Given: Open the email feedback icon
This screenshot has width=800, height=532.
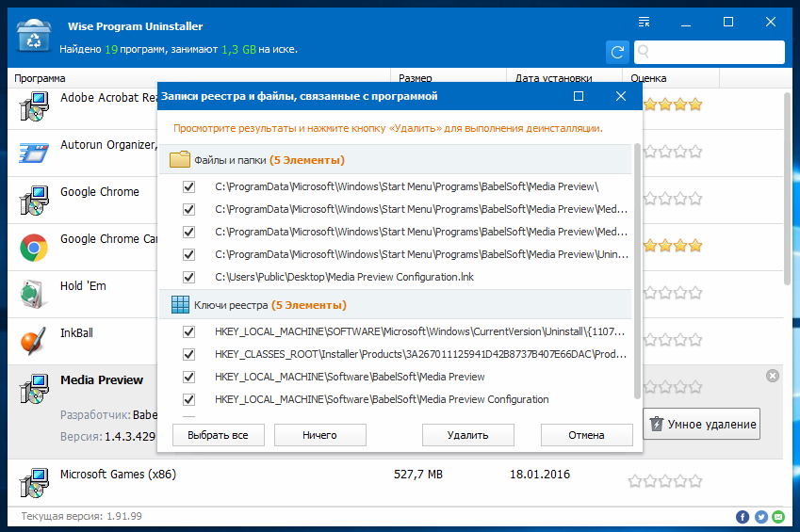Looking at the screenshot, I should (778, 517).
